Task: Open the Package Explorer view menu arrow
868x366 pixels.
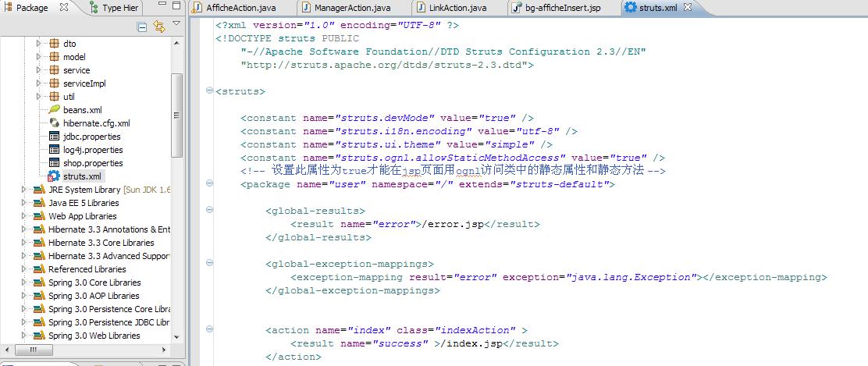Action: click(x=176, y=23)
